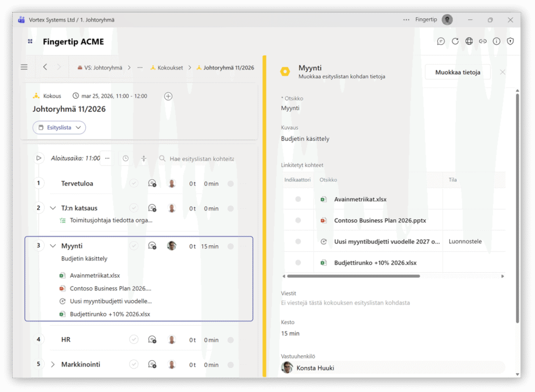Toggle the checkmark circle for Tervetuloa
The height and width of the screenshot is (392, 535).
coord(134,183)
